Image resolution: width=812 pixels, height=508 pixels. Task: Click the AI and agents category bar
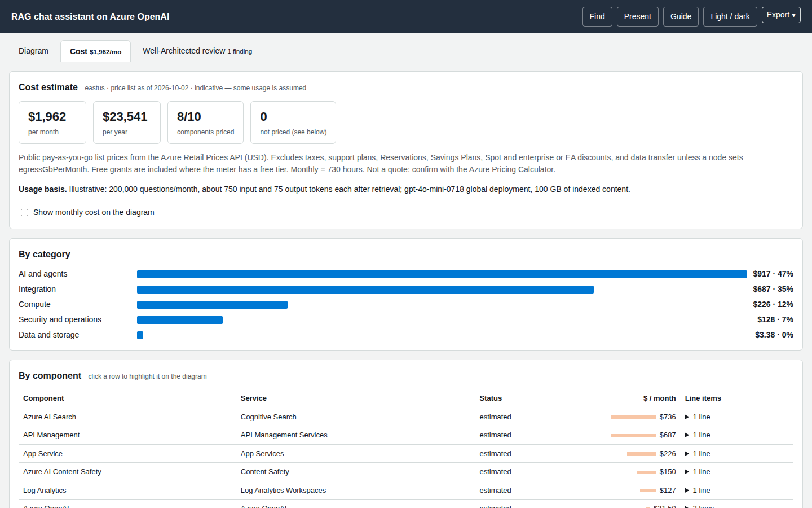(x=442, y=274)
